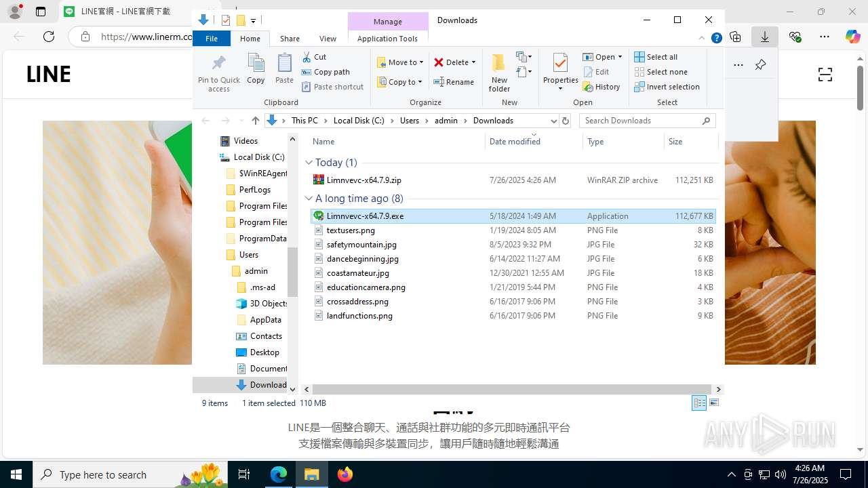Click Invert selection in ribbon
868x488 pixels.
(x=667, y=87)
